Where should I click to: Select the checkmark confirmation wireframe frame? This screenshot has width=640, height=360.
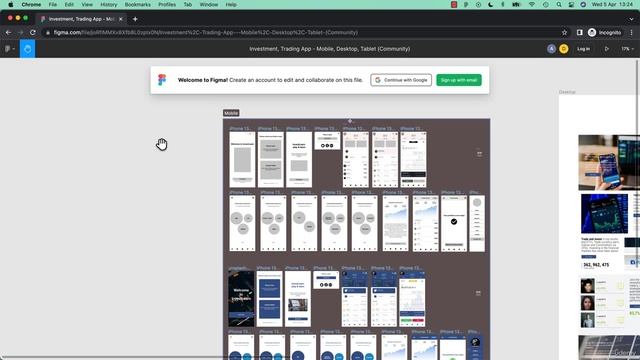click(454, 224)
